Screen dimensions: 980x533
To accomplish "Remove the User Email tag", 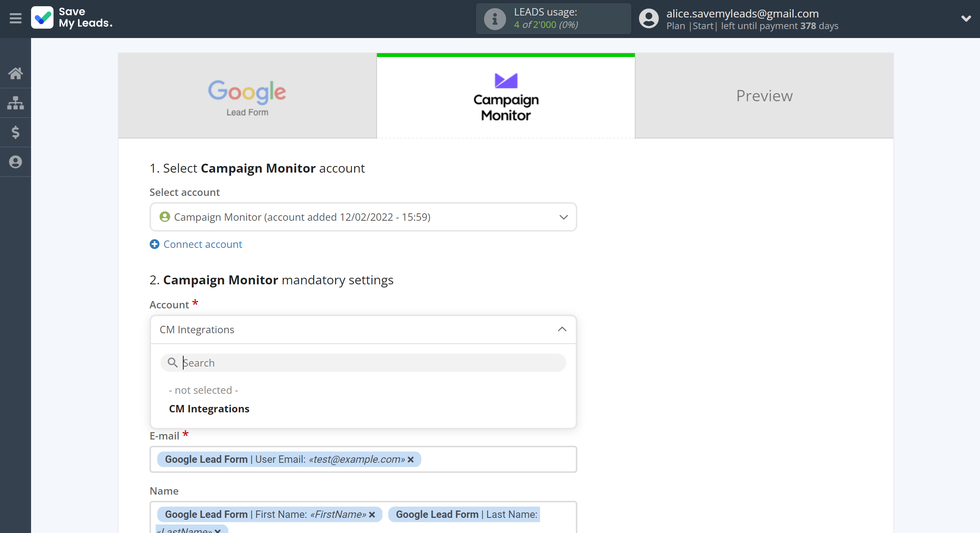I will click(x=411, y=459).
